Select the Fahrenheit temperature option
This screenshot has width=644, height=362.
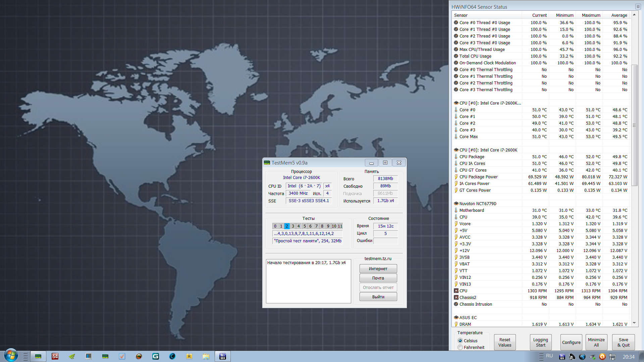tap(460, 348)
